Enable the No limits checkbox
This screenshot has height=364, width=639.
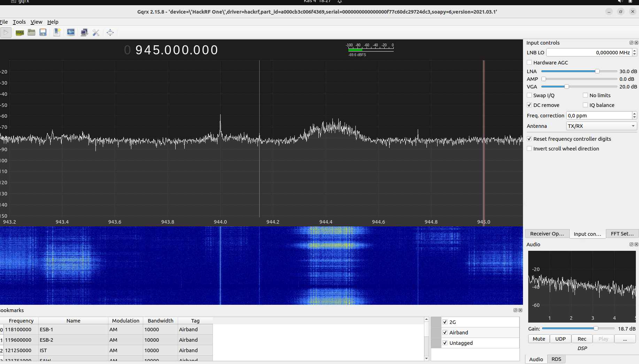[x=585, y=95]
